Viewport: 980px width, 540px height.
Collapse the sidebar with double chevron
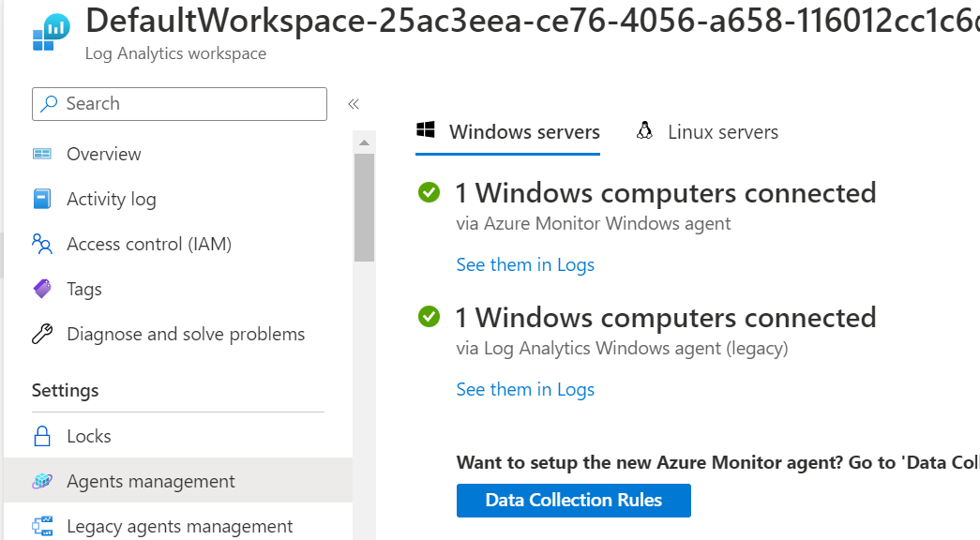point(354,104)
